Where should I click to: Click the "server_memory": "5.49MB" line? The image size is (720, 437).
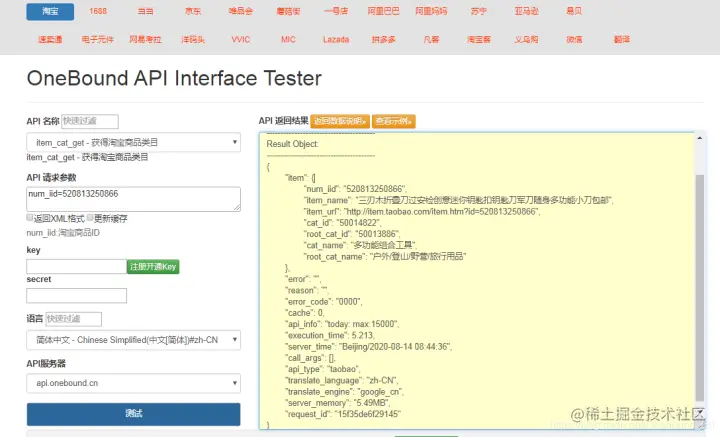[337, 403]
